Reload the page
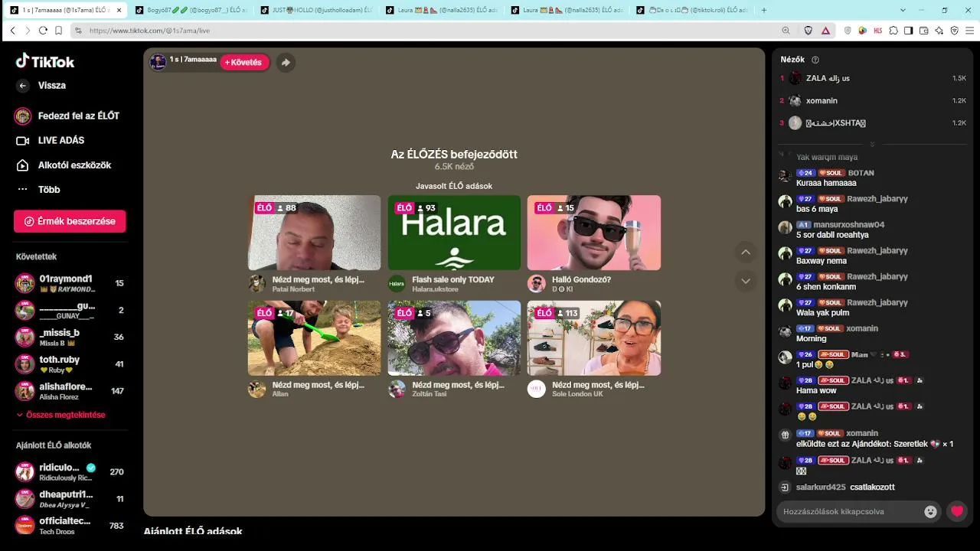Image resolution: width=980 pixels, height=551 pixels. pyautogui.click(x=43, y=31)
